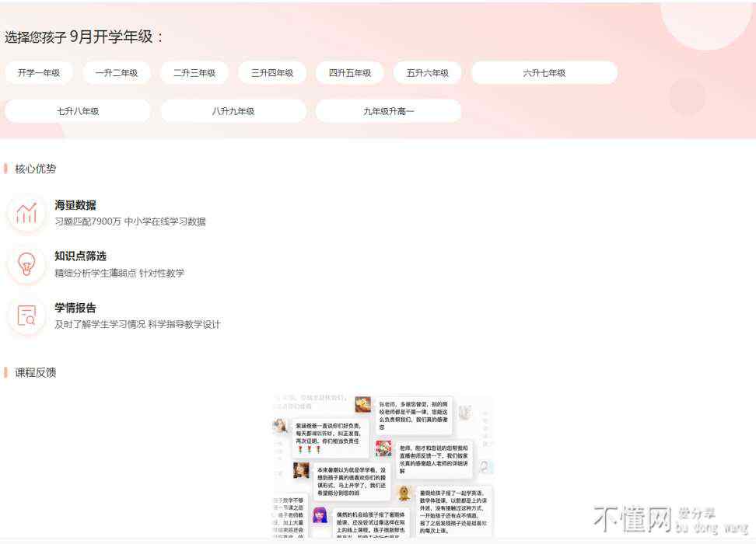Image resolution: width=756 pixels, height=544 pixels.
Task: Click the 五升六年级 grade button
Action: click(428, 73)
